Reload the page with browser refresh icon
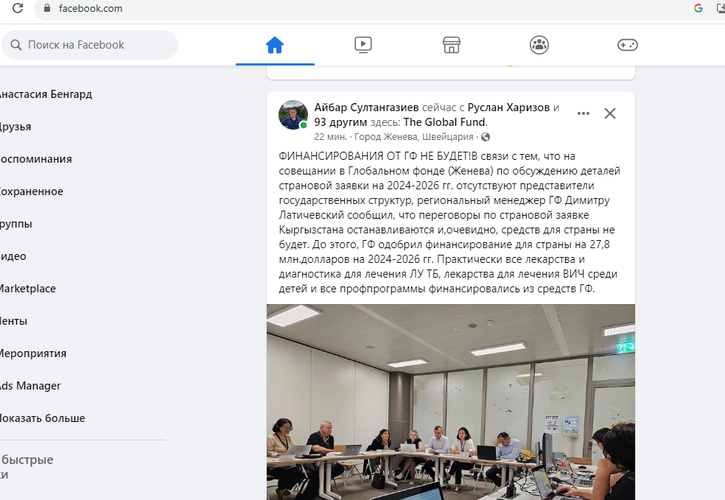The width and height of the screenshot is (725, 500). pyautogui.click(x=18, y=8)
